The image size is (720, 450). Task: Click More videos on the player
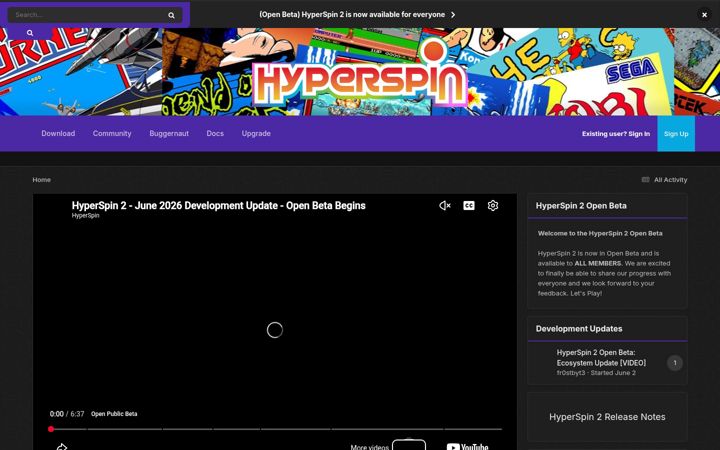coord(369,447)
